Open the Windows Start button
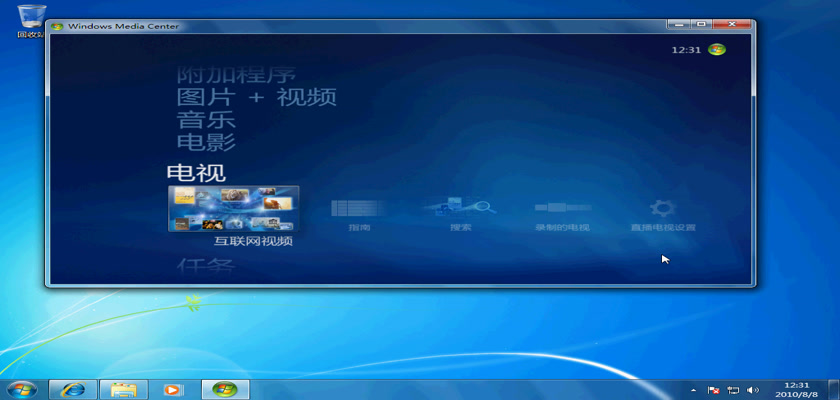 click(x=22, y=389)
